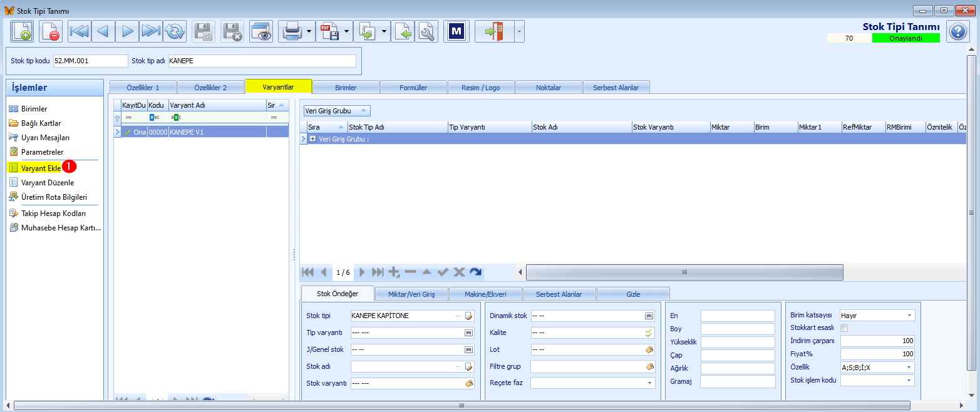Viewport: 980px width, 412px height.
Task: Switch to the Birimler tab
Action: [346, 88]
